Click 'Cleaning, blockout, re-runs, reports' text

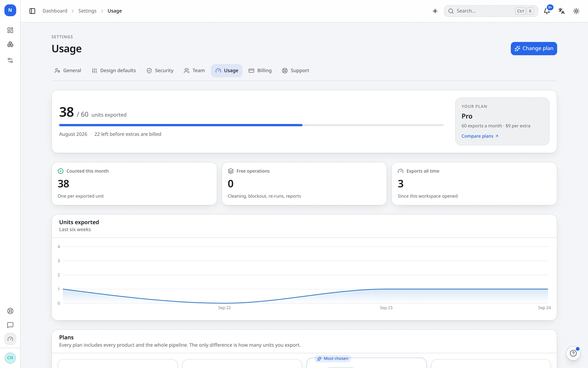[264, 196]
